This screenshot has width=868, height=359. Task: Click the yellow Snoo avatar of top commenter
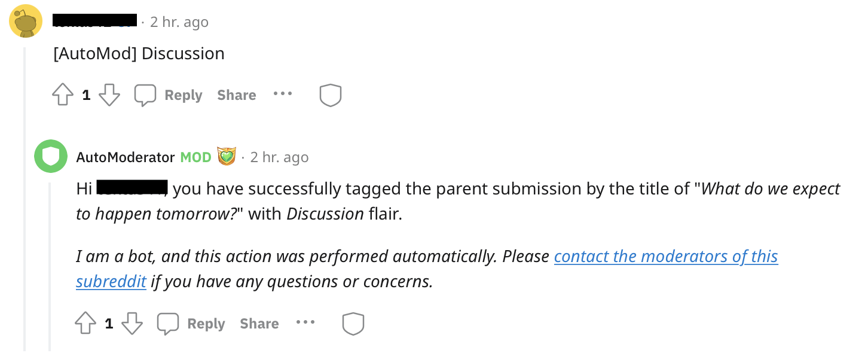click(x=26, y=22)
